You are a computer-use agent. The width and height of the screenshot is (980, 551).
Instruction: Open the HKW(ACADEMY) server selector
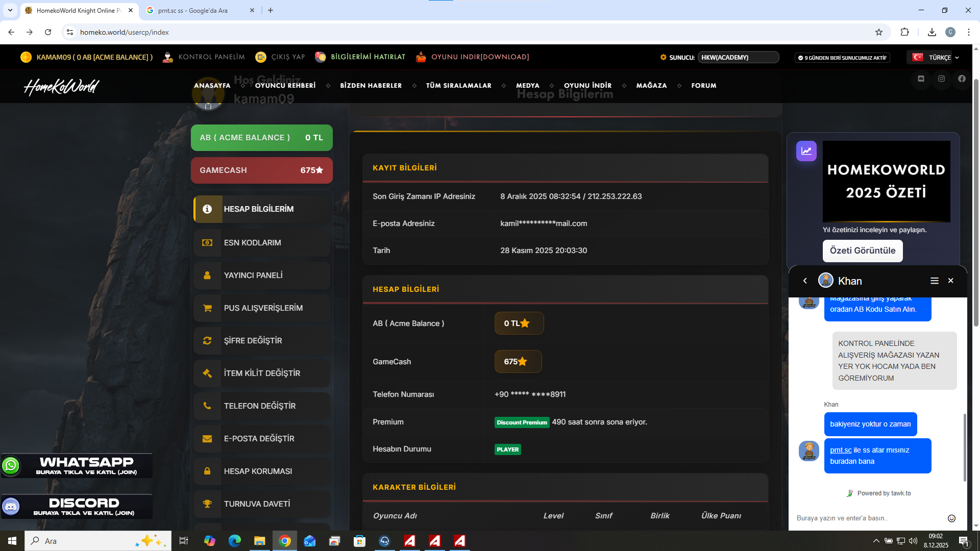(738, 57)
